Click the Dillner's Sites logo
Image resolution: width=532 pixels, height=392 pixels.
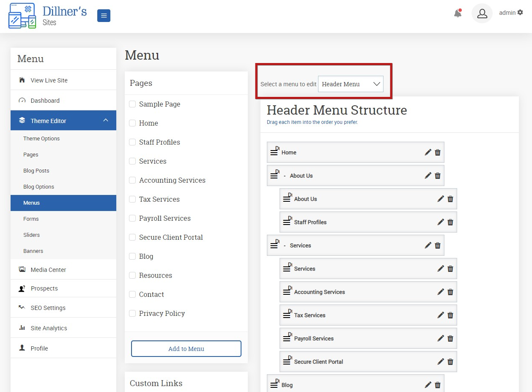(x=48, y=16)
